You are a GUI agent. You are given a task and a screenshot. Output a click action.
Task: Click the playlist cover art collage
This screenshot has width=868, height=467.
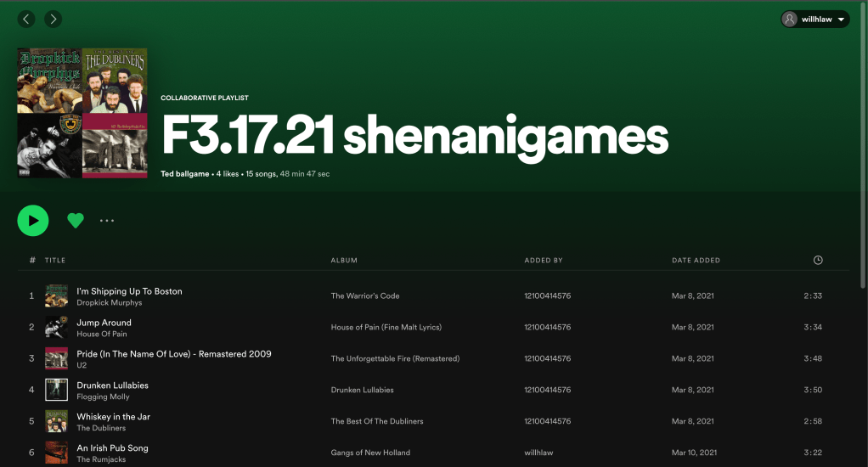[x=82, y=113]
